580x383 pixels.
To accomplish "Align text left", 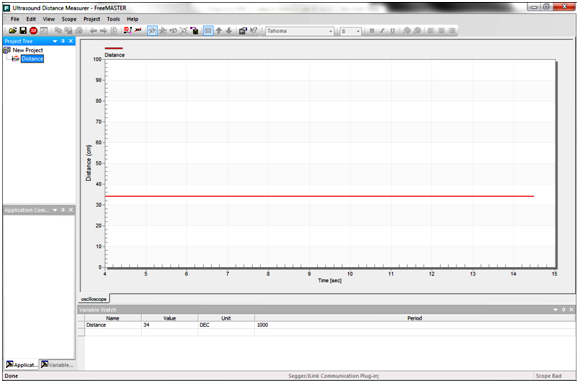I will pyautogui.click(x=431, y=31).
